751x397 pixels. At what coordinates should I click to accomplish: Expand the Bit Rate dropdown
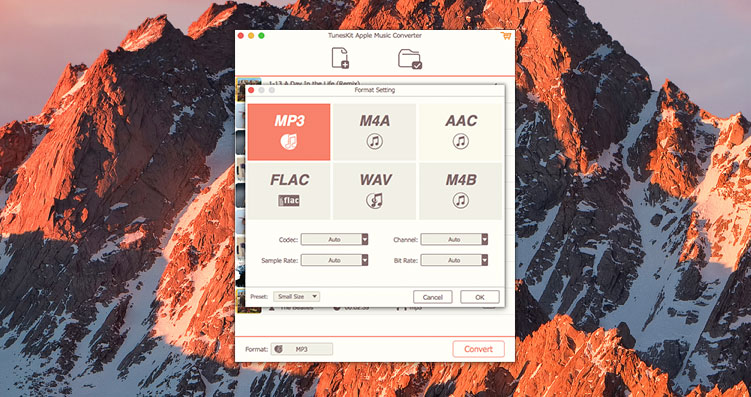click(x=454, y=260)
